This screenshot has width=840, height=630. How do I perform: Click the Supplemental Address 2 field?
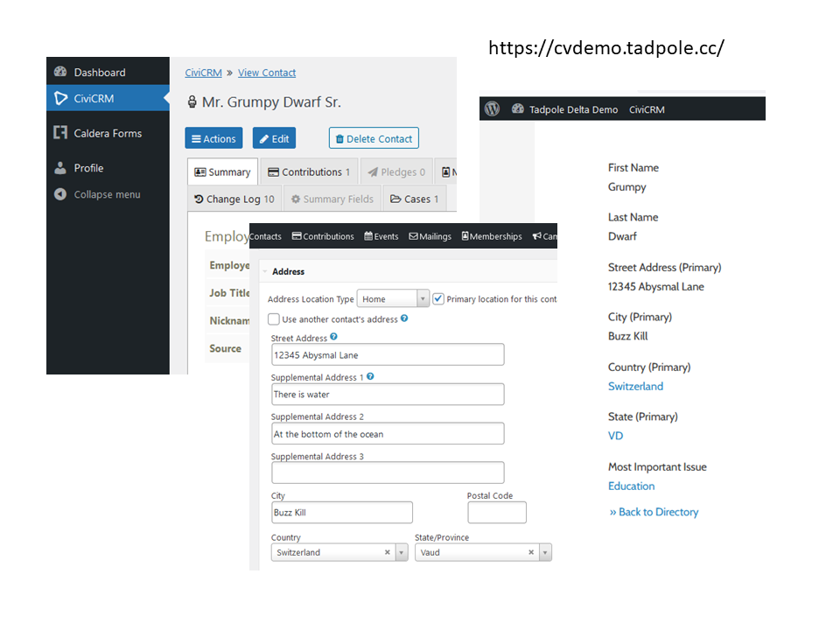tap(388, 434)
